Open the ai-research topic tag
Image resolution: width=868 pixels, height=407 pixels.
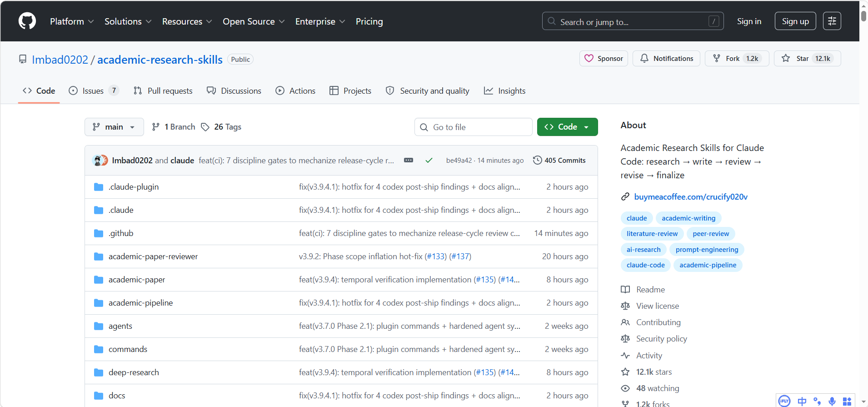pyautogui.click(x=644, y=250)
